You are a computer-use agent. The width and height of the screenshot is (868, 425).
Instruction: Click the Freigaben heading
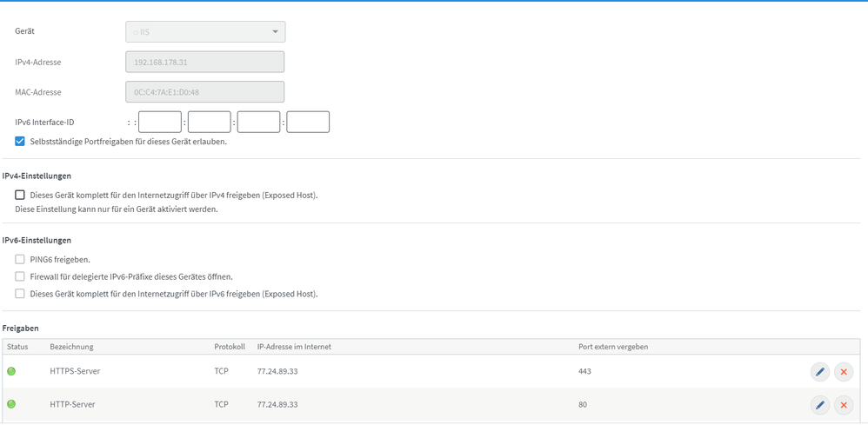point(21,329)
